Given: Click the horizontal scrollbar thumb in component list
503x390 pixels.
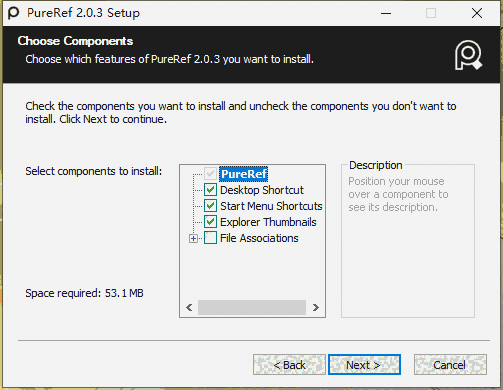Looking at the screenshot, I should (x=252, y=307).
